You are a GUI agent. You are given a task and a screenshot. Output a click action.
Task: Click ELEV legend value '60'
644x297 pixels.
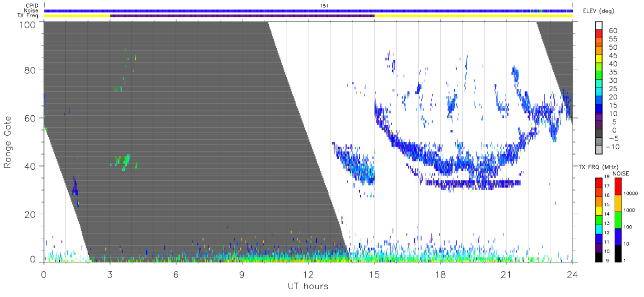(613, 31)
